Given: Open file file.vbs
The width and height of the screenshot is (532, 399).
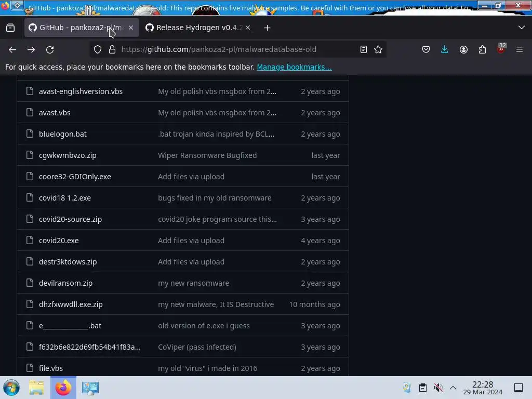Looking at the screenshot, I should point(51,368).
